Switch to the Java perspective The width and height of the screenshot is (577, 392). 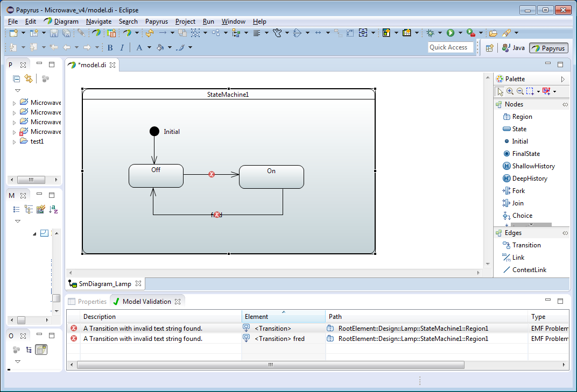click(513, 48)
